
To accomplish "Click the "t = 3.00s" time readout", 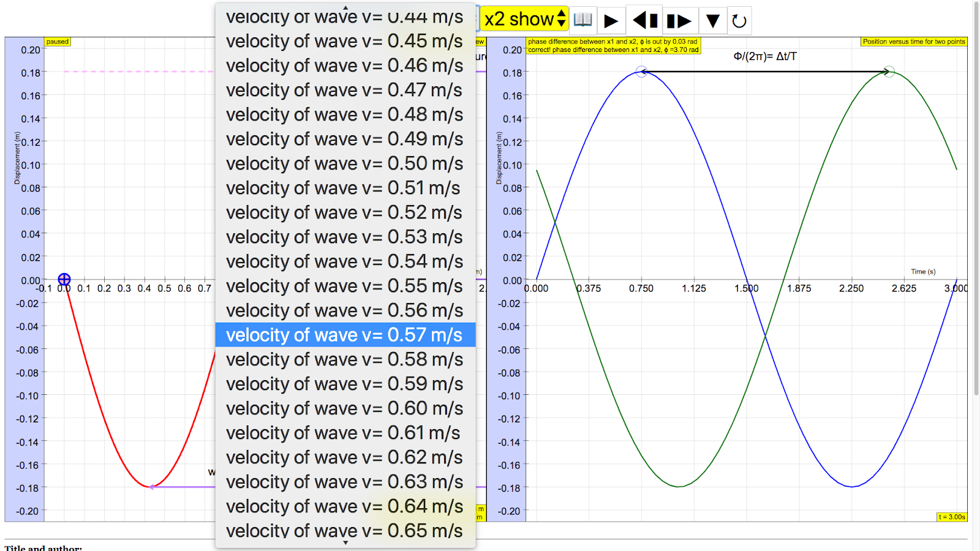I will [952, 517].
